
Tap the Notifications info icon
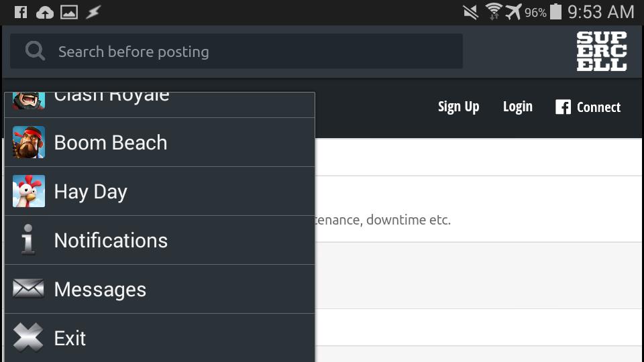click(28, 240)
